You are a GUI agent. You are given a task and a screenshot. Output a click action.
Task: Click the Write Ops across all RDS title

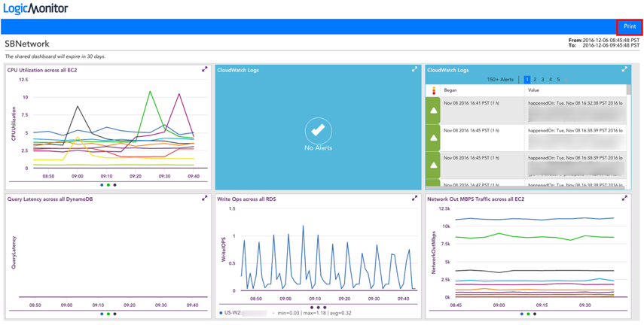(x=248, y=199)
